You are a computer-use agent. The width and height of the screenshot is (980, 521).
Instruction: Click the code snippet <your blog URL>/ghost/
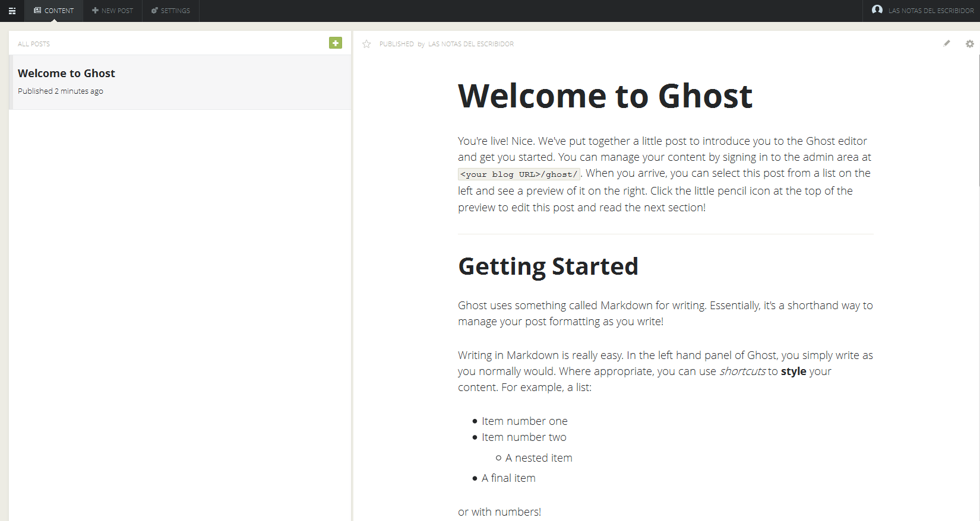click(x=519, y=174)
